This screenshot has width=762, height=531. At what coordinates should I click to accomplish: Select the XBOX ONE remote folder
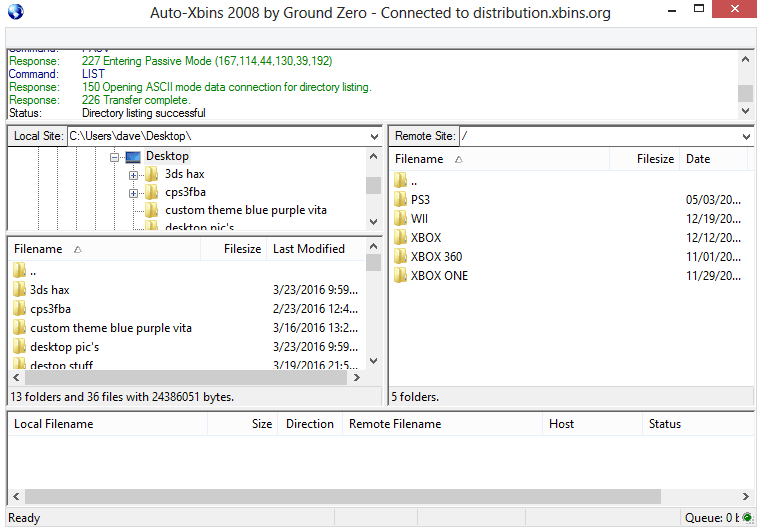click(439, 275)
